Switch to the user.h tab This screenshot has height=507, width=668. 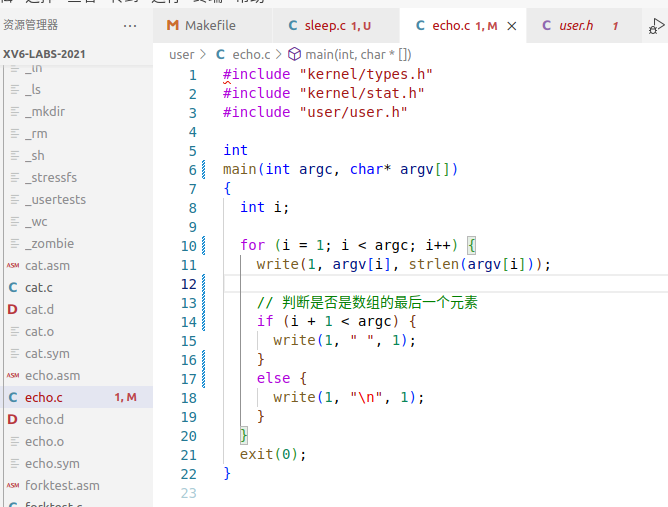point(576,25)
